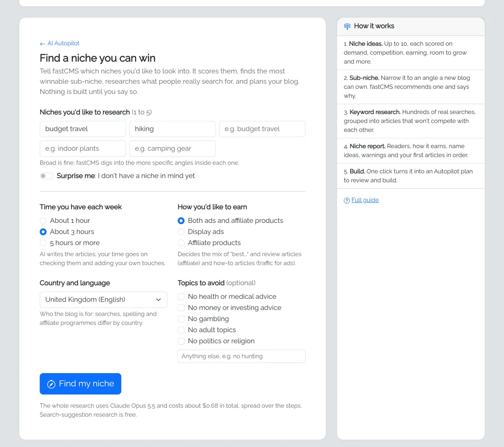Click the "Sub-niche." step text
The width and height of the screenshot is (504, 447).
click(364, 78)
